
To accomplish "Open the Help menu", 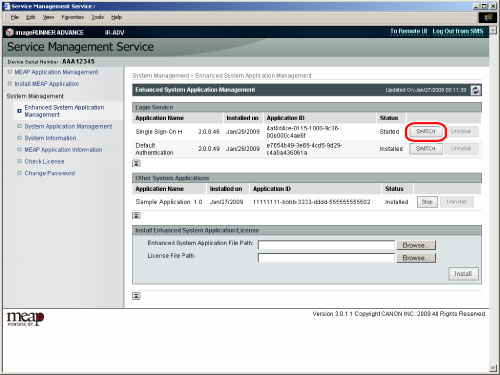I will pos(116,17).
